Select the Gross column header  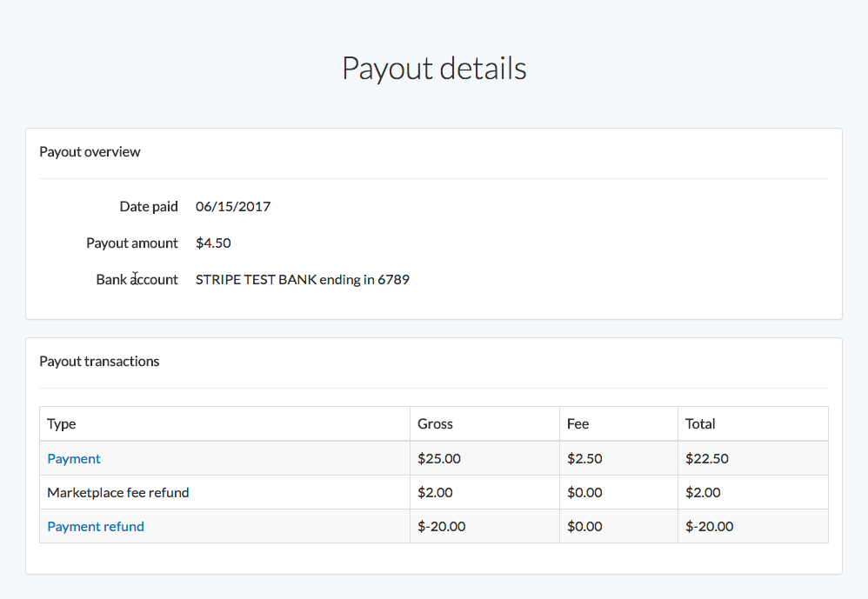(x=433, y=423)
